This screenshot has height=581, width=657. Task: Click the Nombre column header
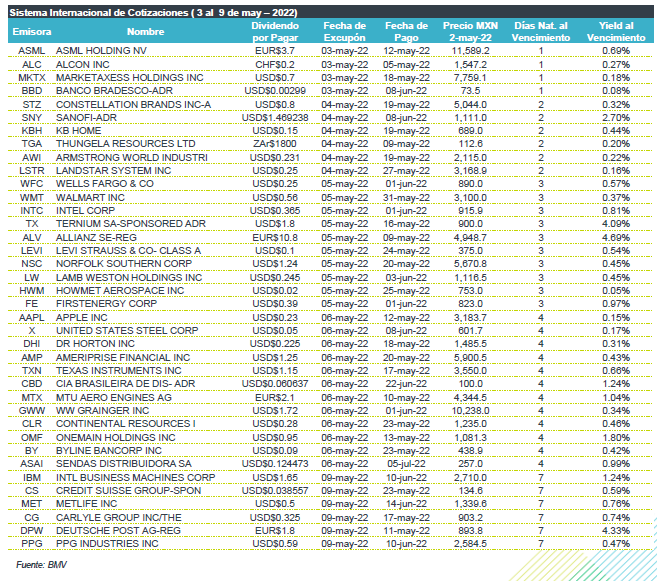pos(145,32)
